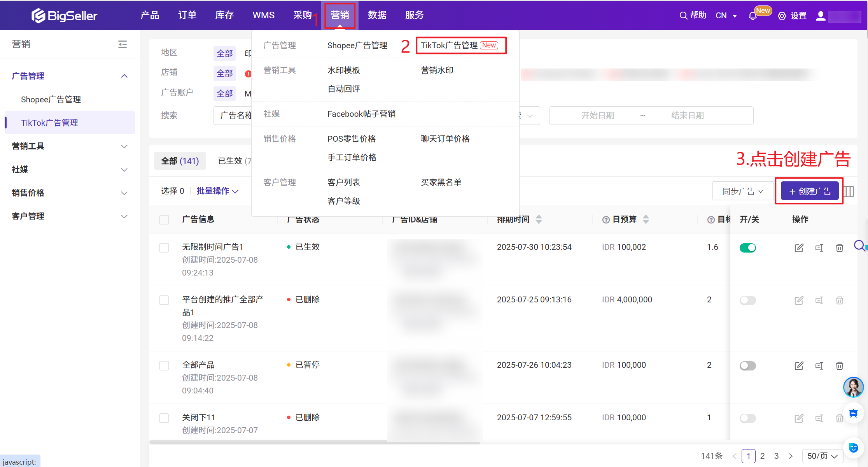The height and width of the screenshot is (467, 868).
Task: Collapse the 营销 sidebar menu icon
Action: pos(122,44)
